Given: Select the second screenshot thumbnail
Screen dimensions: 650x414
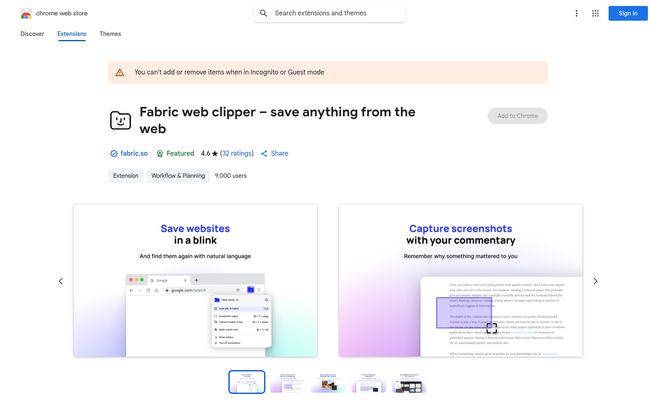Looking at the screenshot, I should click(287, 382).
